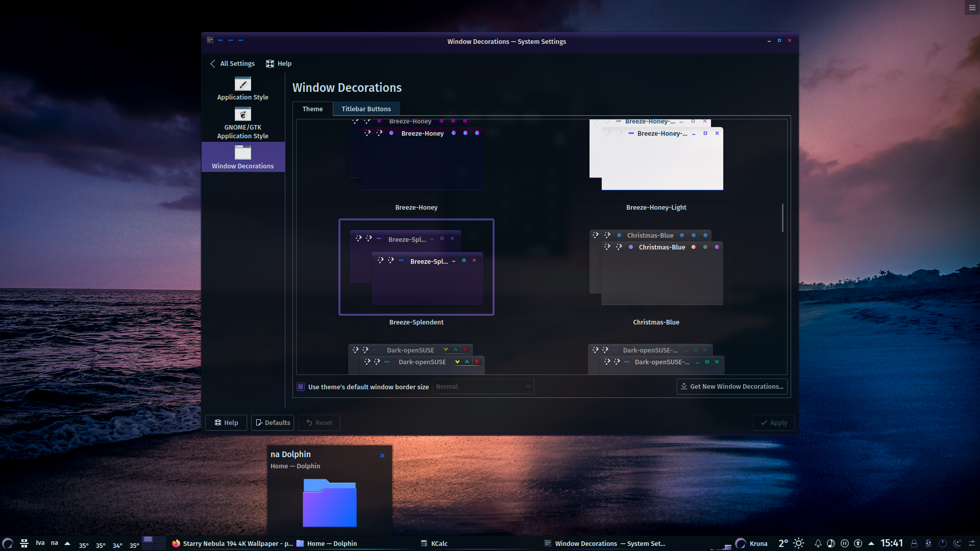
Task: Click the user switch icon near the clock
Action: (928, 543)
